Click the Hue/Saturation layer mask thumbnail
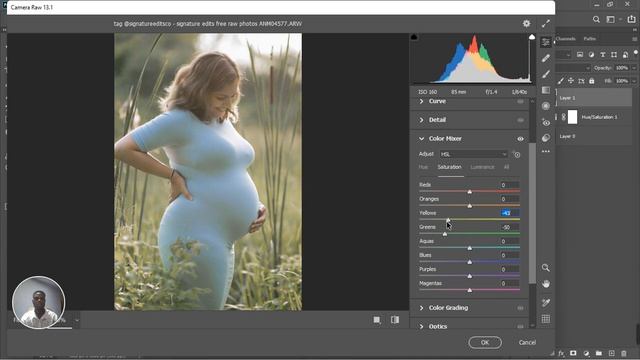 (x=573, y=117)
